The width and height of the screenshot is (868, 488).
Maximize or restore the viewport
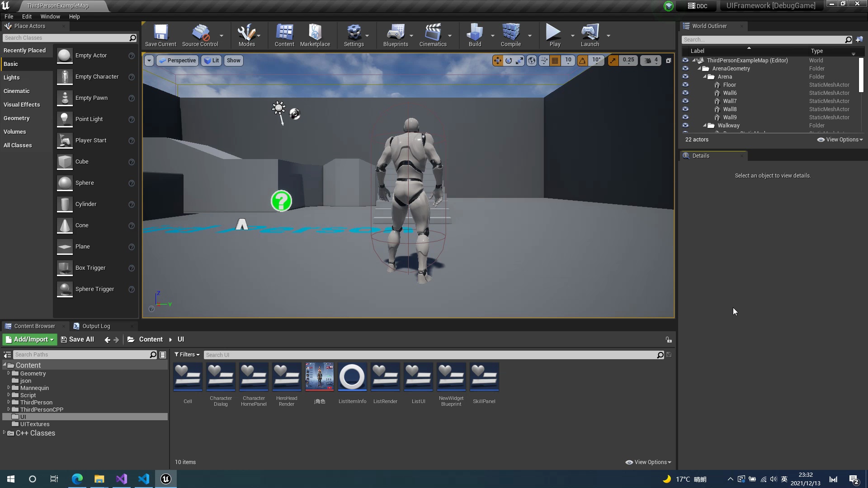pos(669,61)
